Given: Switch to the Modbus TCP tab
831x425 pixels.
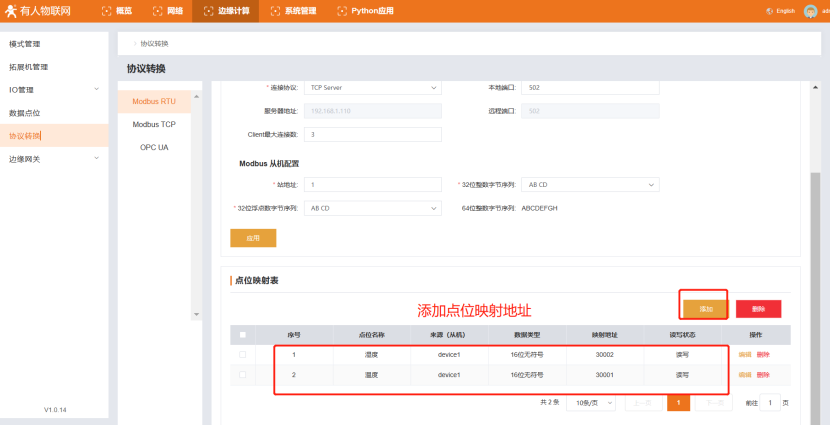Looking at the screenshot, I should pyautogui.click(x=154, y=124).
